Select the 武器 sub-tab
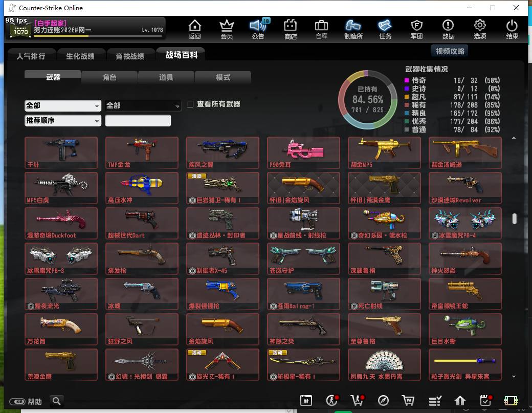The width and height of the screenshot is (532, 413). coord(53,77)
